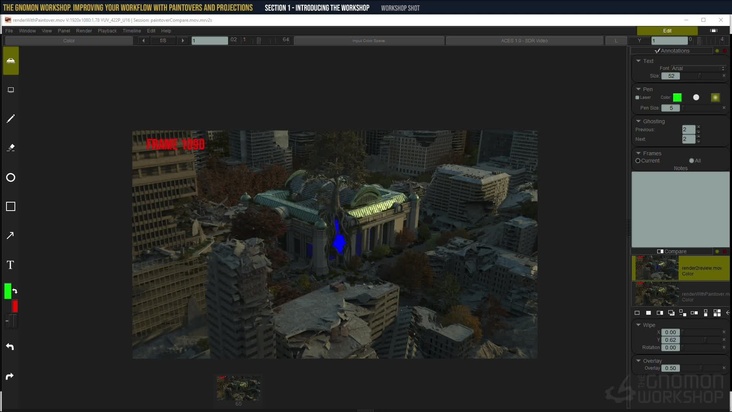Select the All frames radio button
732x412 pixels.
click(689, 160)
